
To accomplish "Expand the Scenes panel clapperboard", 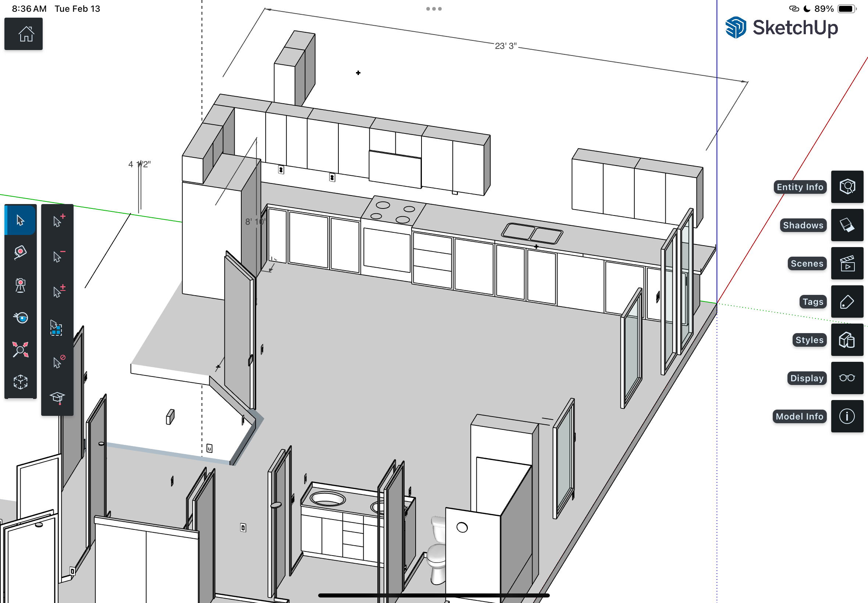I will point(847,263).
